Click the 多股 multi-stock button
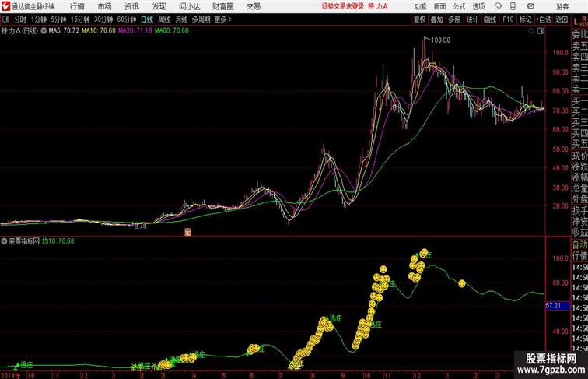Screen dimensions: 588x379 (454, 19)
